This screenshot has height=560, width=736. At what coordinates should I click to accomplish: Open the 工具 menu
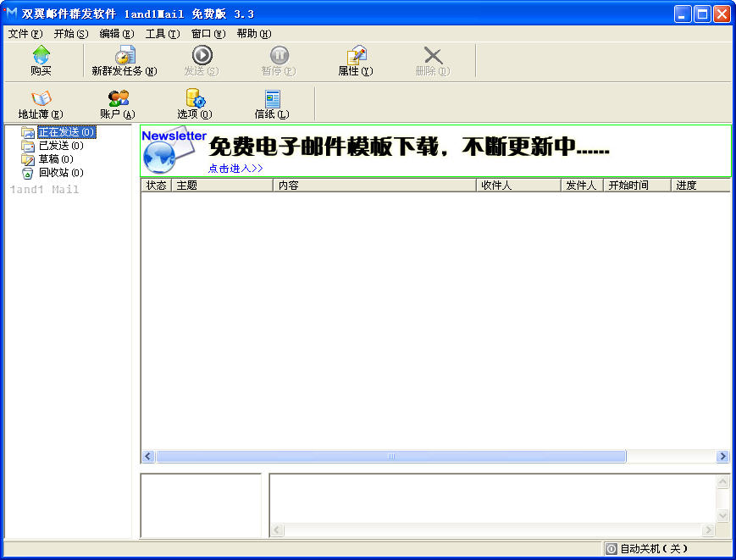163,34
